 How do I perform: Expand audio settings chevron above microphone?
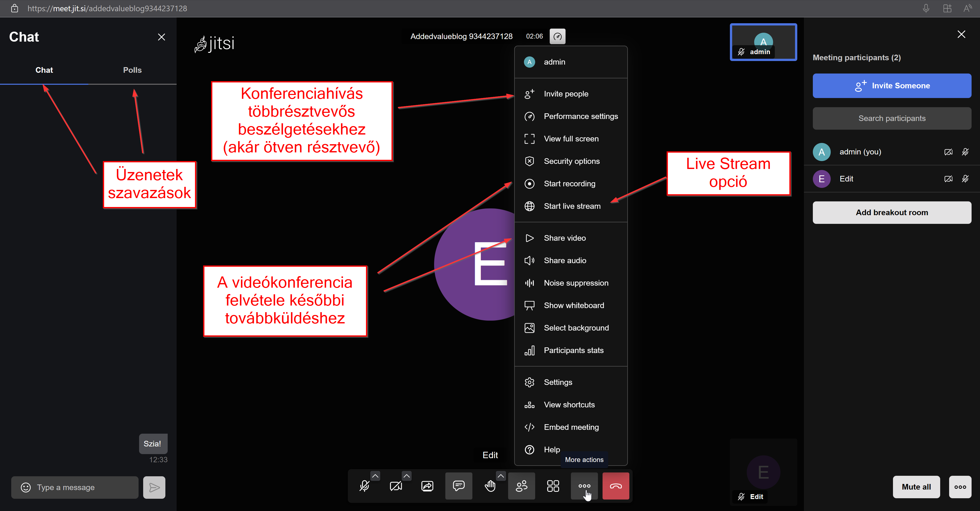click(375, 476)
